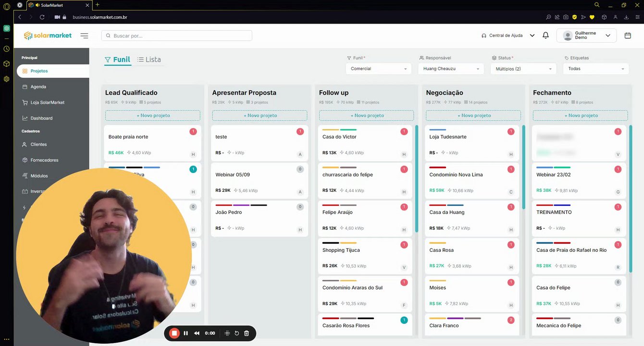Add Novo projeto in Follow up column

pos(366,115)
